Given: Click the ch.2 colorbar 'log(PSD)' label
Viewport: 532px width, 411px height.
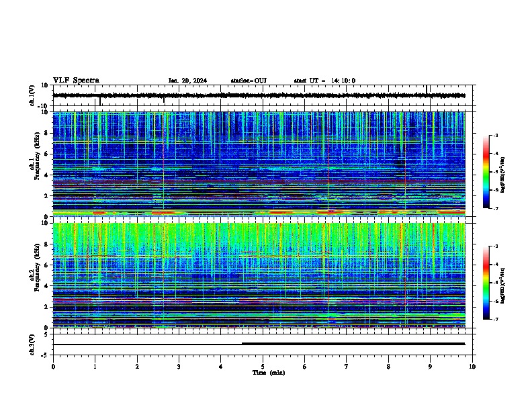Looking at the screenshot, I should (503, 285).
